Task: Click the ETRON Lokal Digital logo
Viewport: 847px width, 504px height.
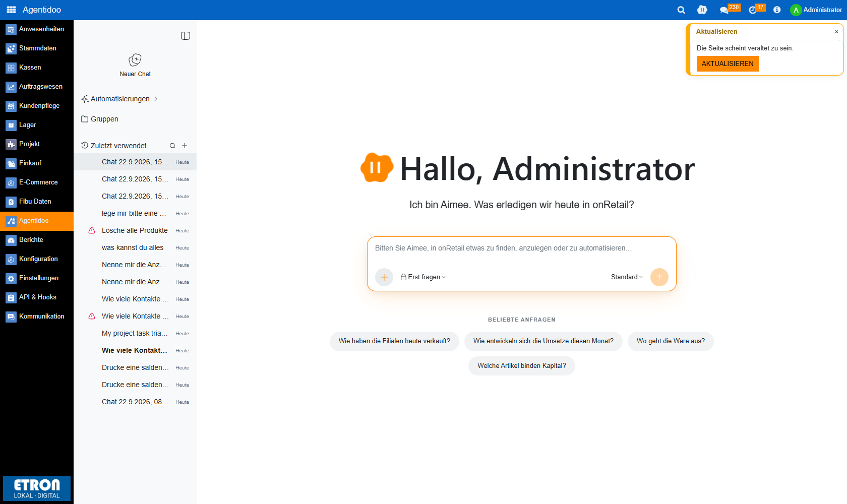Action: click(37, 488)
